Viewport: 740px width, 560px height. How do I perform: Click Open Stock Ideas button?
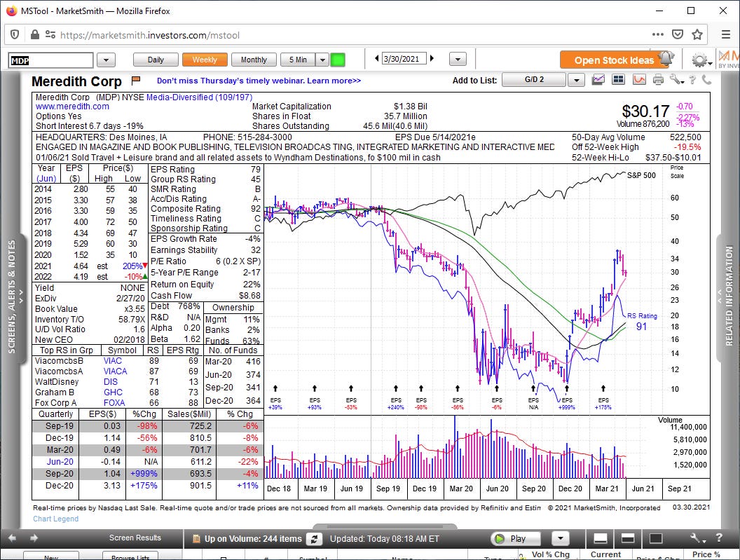(x=614, y=60)
